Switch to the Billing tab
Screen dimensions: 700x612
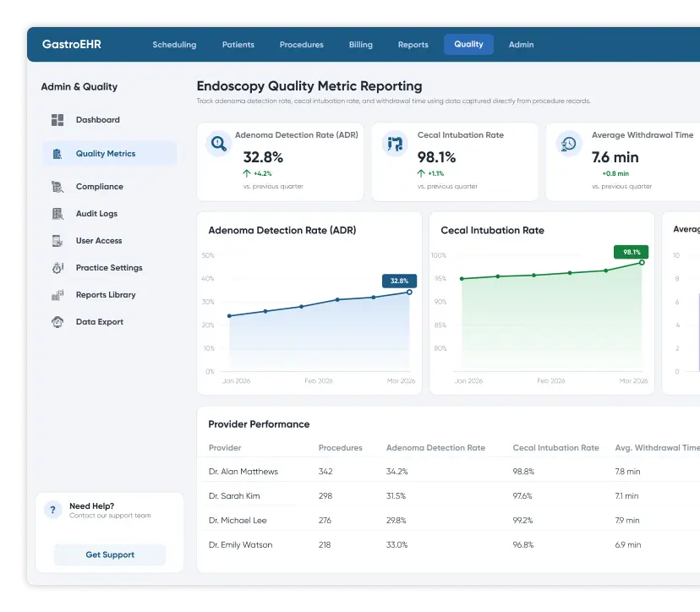[361, 45]
